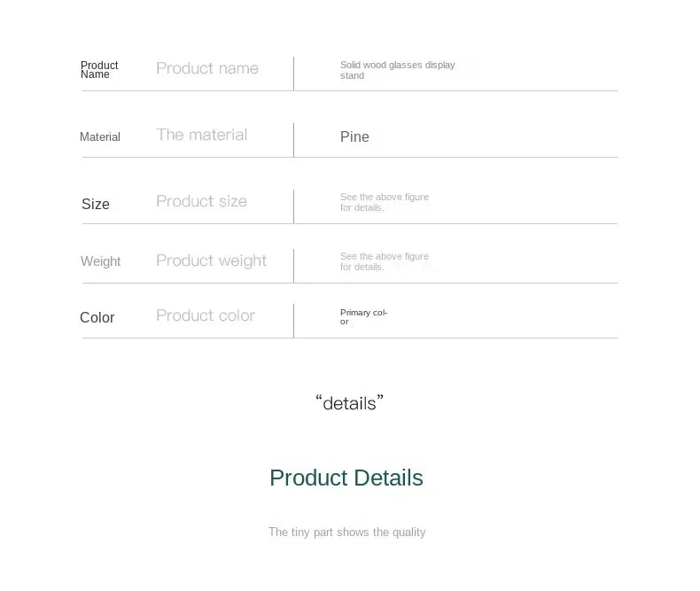Click the 'Material' row label
The image size is (700, 591).
[100, 136]
